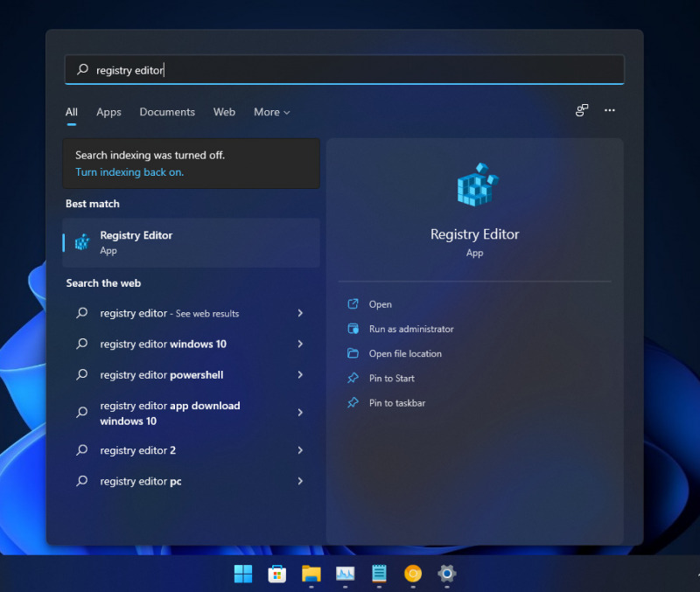Pin Registry Editor to Start
This screenshot has height=592, width=700.
click(x=391, y=379)
